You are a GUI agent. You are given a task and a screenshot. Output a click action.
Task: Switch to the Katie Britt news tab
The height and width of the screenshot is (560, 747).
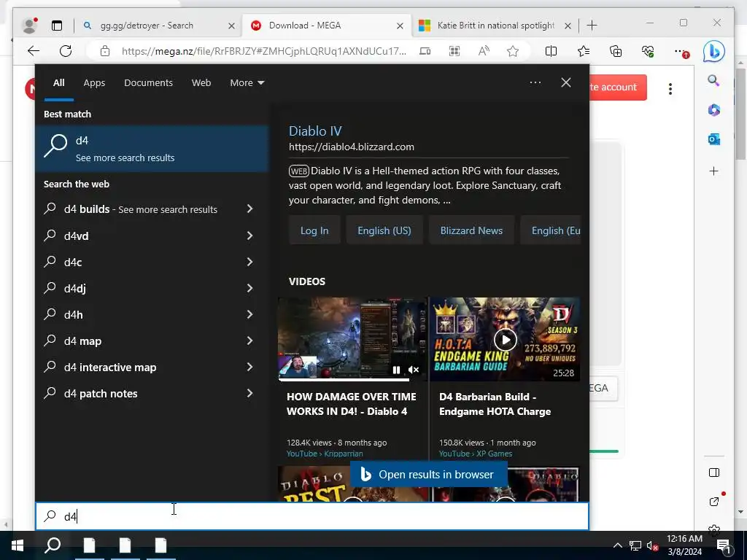[x=495, y=26]
